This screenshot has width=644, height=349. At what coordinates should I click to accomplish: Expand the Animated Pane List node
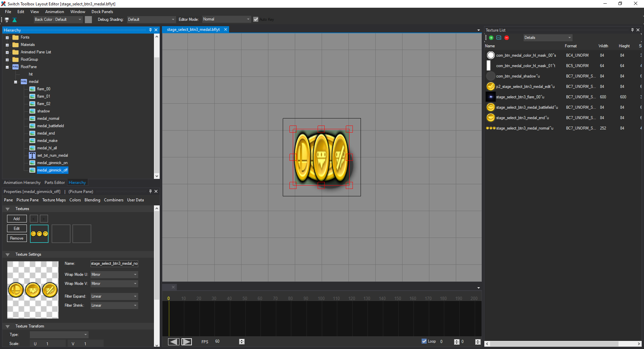(7, 52)
